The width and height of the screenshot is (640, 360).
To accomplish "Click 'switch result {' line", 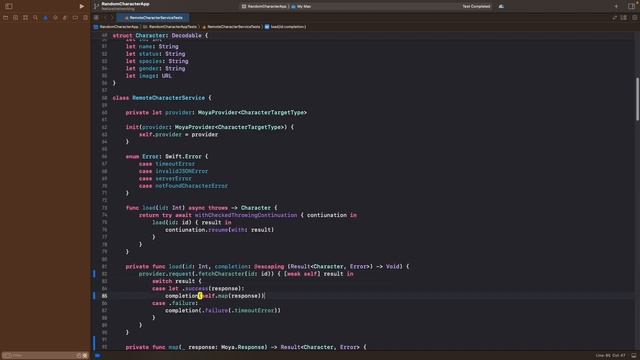I will click(x=176, y=281).
